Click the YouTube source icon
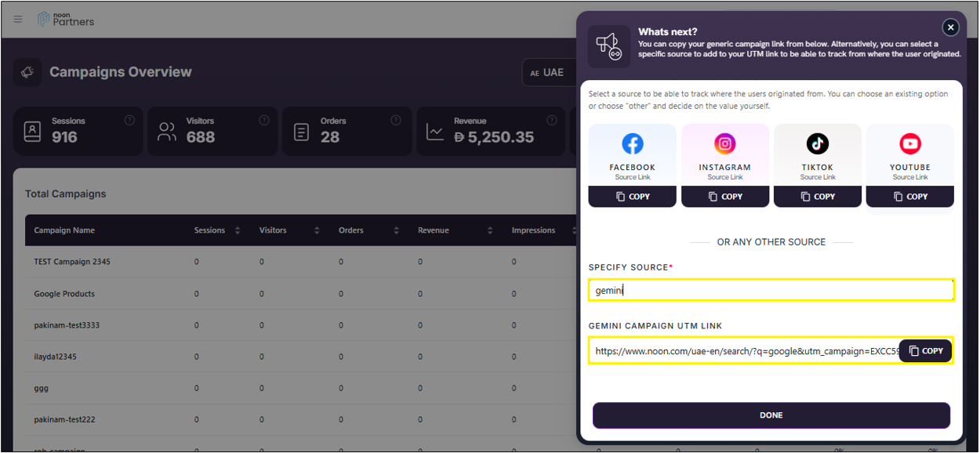The height and width of the screenshot is (453, 980). pyautogui.click(x=909, y=143)
